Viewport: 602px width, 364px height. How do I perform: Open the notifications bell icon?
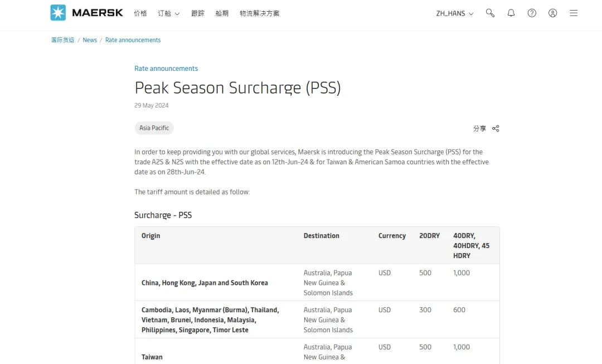(511, 13)
